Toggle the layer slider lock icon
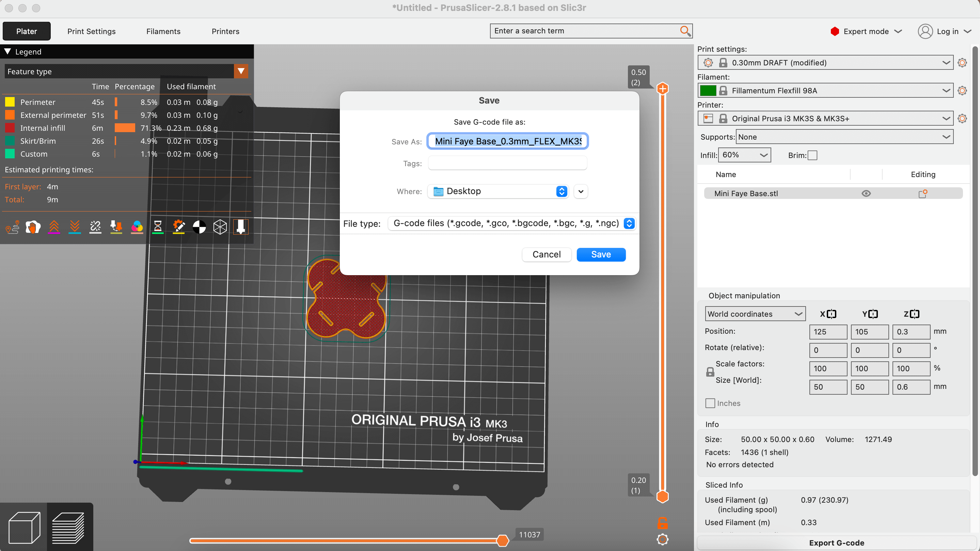This screenshot has height=551, width=980. coord(662,523)
